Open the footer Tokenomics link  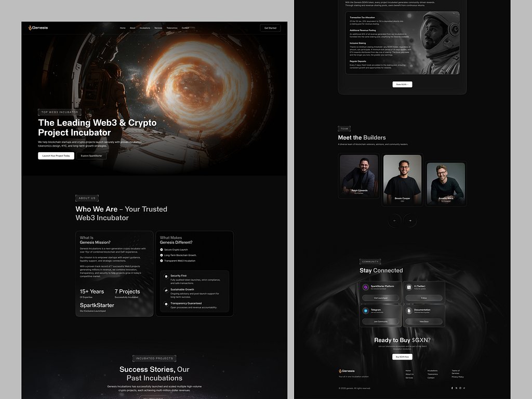tap(433, 374)
